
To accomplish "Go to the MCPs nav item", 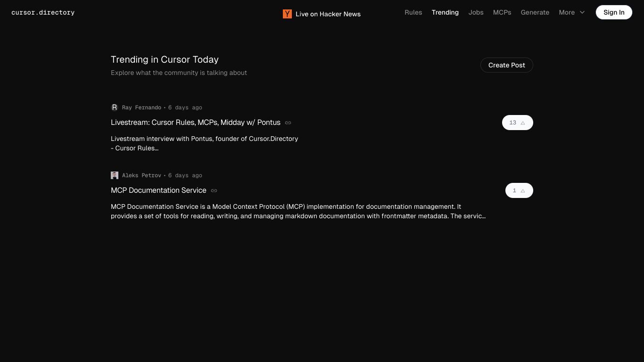I will [502, 12].
